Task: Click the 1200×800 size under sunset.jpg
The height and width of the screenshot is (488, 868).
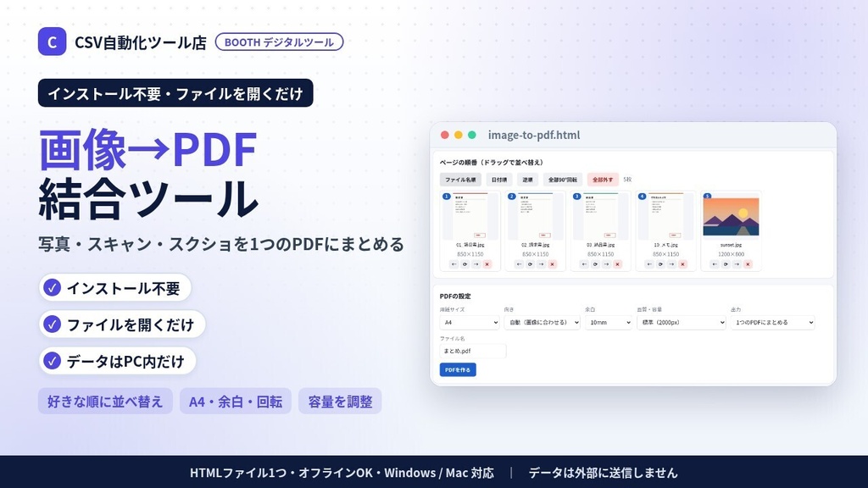Action: click(732, 254)
